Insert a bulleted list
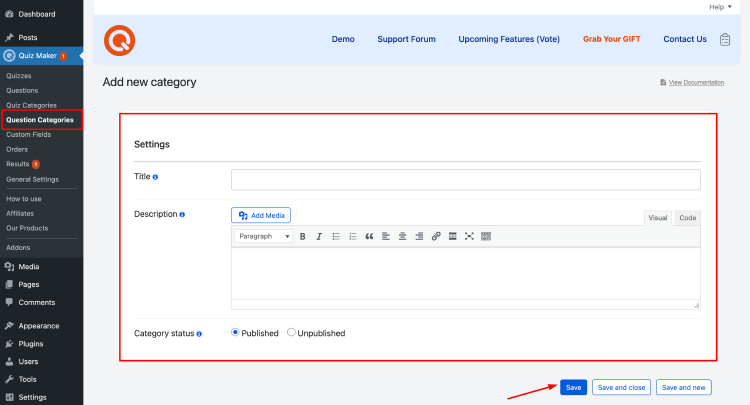Screen dimensions: 750x405 click(x=336, y=236)
